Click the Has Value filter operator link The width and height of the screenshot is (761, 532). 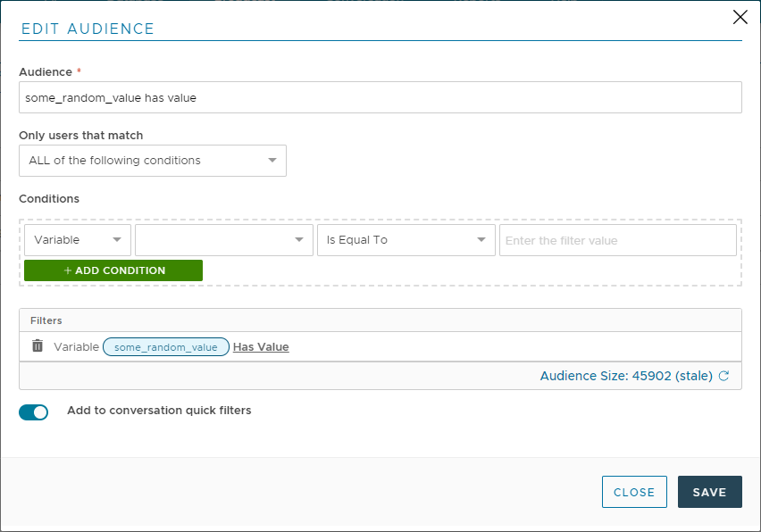point(261,347)
